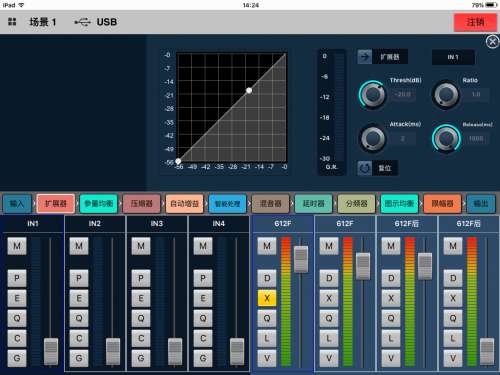Open the 限幅器 tab
This screenshot has width=500, height=375.
[442, 203]
